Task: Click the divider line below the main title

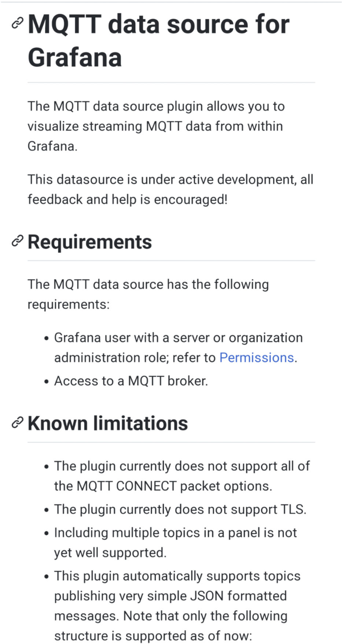Action: point(171,83)
